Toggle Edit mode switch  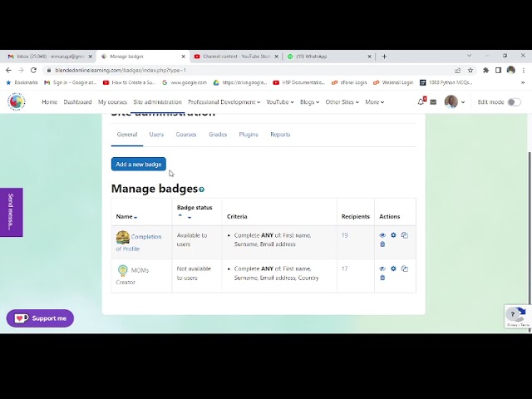pyautogui.click(x=514, y=102)
